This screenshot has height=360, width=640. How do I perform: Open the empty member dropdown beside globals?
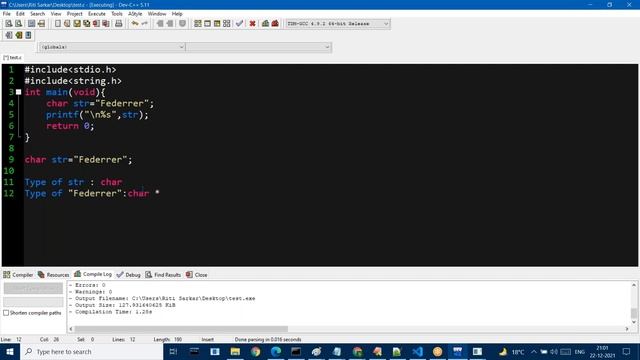click(x=258, y=47)
